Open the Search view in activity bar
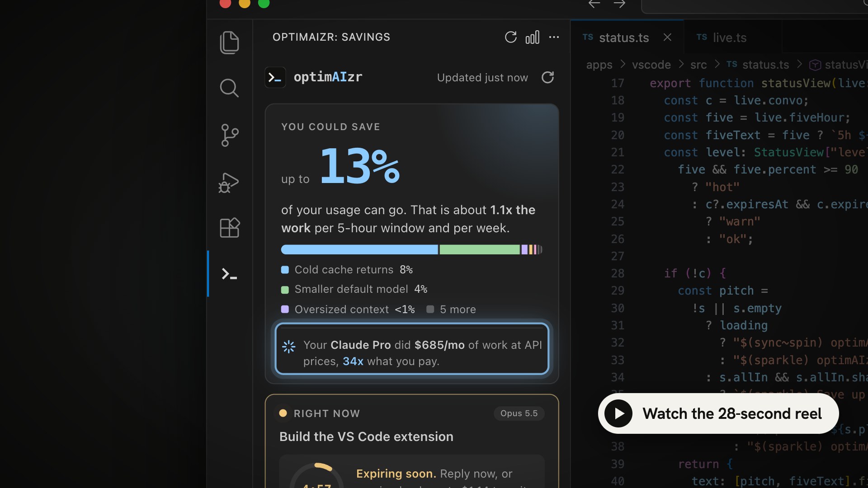Screen dimensions: 868x488 pos(230,88)
